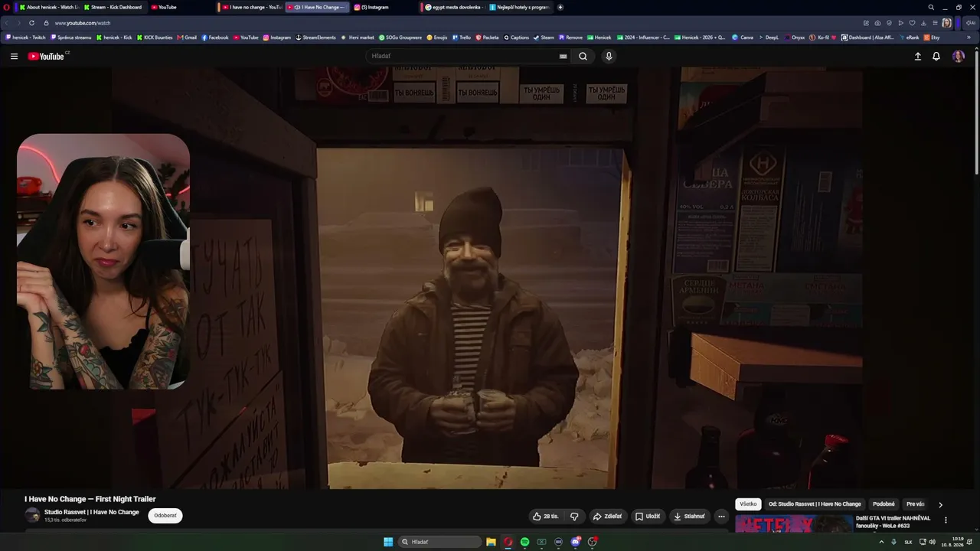The image size is (980, 551).
Task: Click the Windows taskbar search box
Action: 441,542
